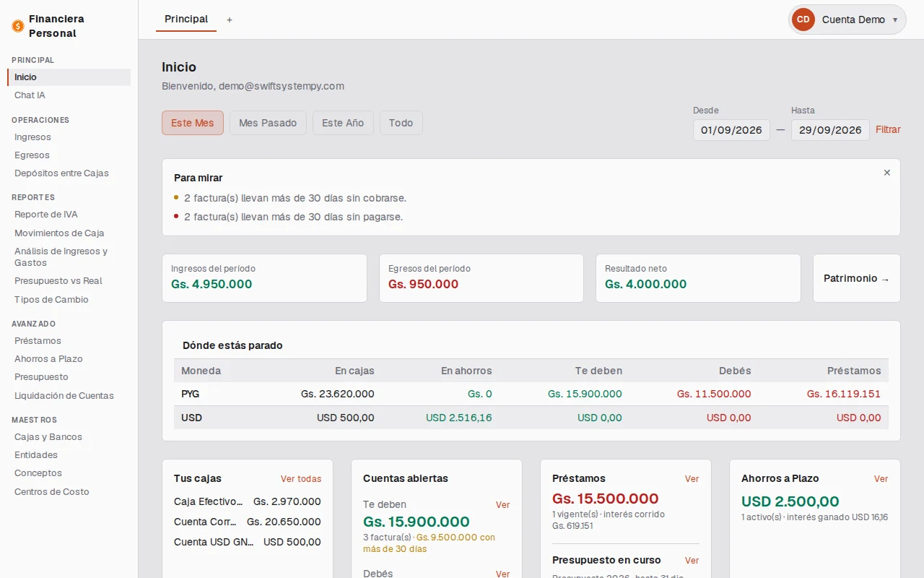Click the Hasta date field
Viewport: 924px width, 578px height.
[x=830, y=130]
